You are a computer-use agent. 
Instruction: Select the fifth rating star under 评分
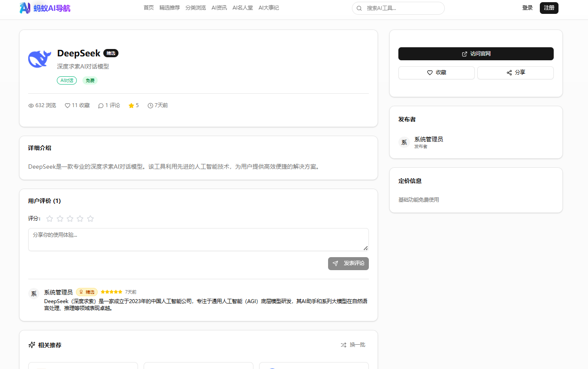(x=90, y=219)
